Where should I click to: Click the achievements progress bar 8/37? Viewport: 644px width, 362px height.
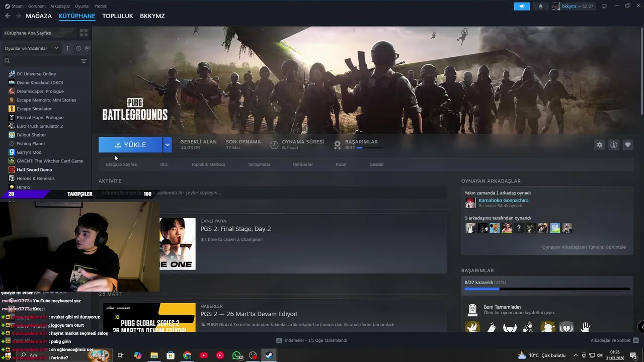coord(547,289)
